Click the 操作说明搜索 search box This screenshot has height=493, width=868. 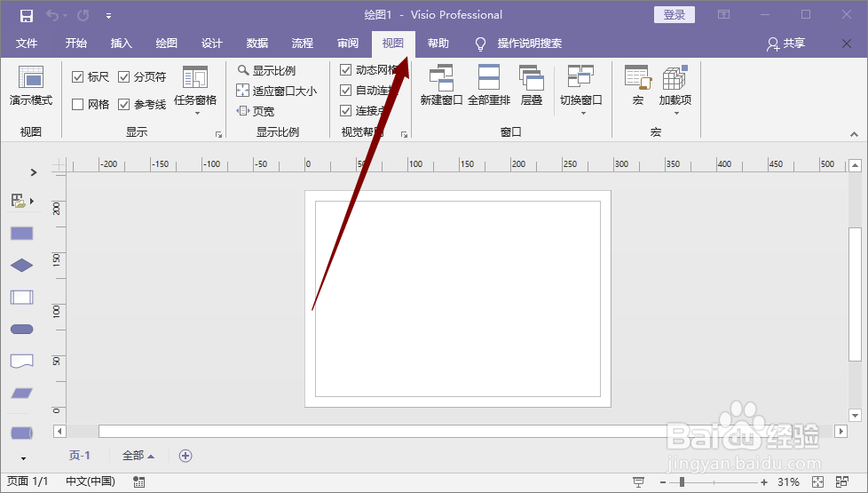529,44
